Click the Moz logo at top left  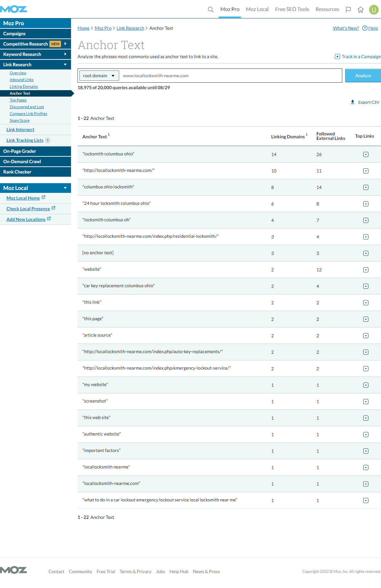(14, 9)
